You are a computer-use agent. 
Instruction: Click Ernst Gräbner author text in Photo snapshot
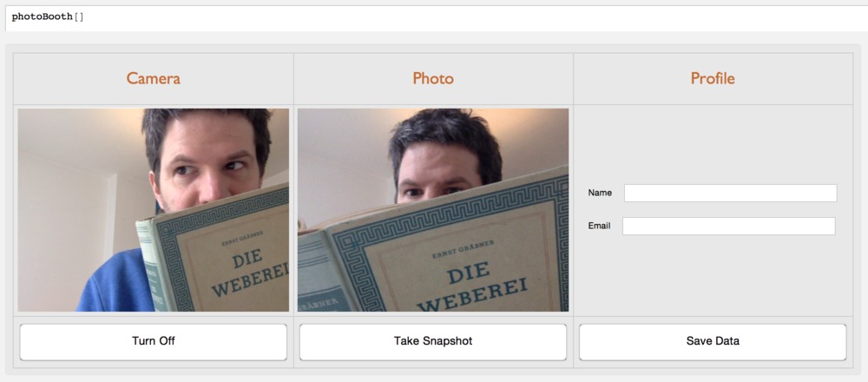[464, 247]
